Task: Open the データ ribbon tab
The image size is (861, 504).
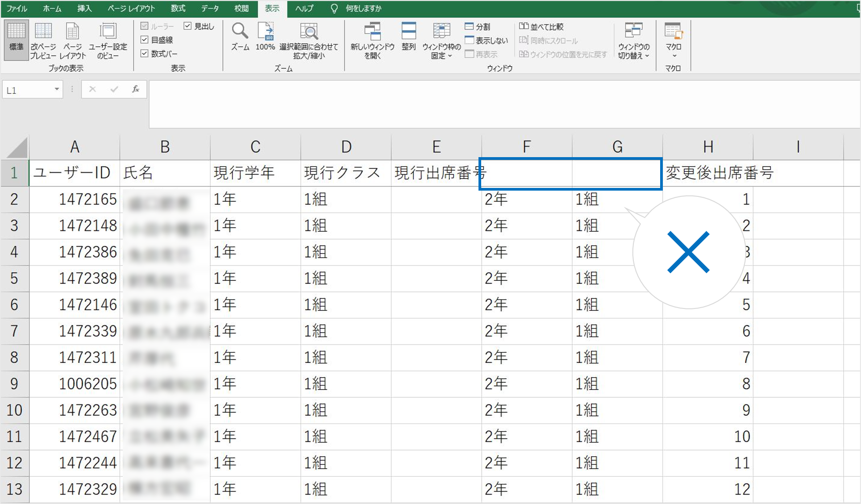Action: (209, 8)
